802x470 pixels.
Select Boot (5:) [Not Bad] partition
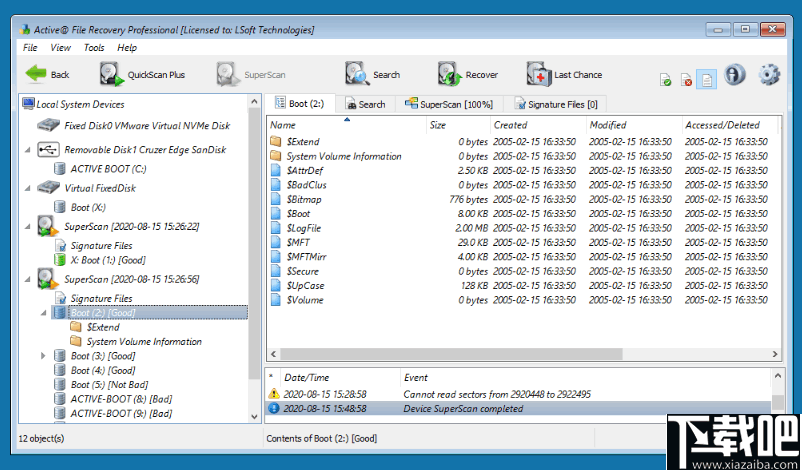pyautogui.click(x=109, y=384)
